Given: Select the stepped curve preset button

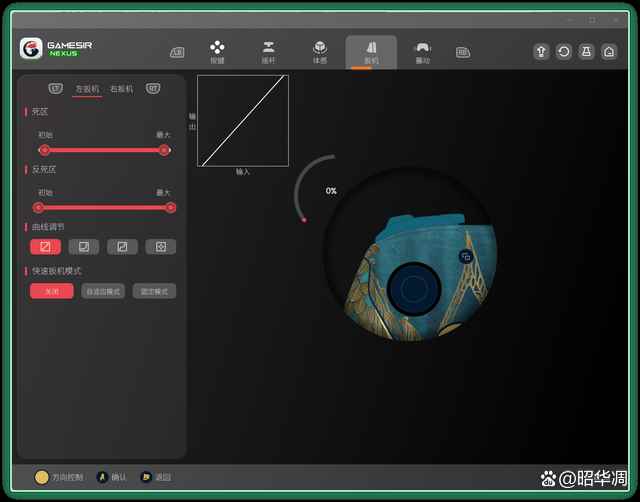Looking at the screenshot, I should coord(122,247).
